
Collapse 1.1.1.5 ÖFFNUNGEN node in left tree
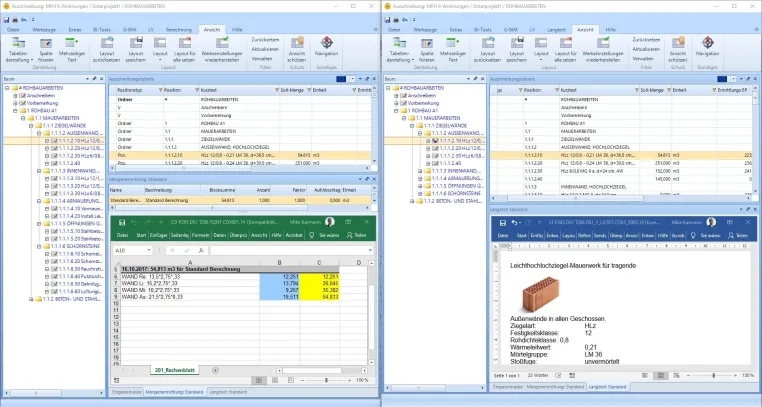point(39,224)
